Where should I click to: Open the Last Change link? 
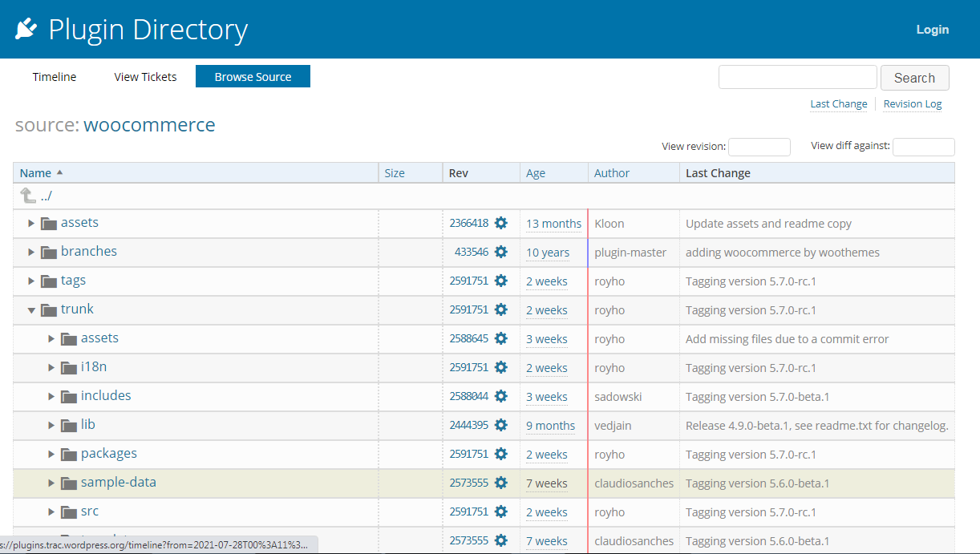(839, 104)
